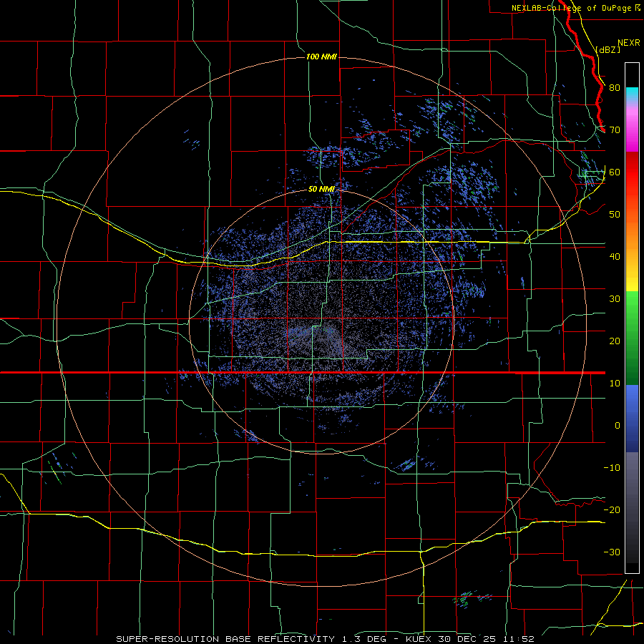Screen dimensions: 644x644
Task: Click the 10 value on the dBZ scale
Action: click(x=615, y=384)
